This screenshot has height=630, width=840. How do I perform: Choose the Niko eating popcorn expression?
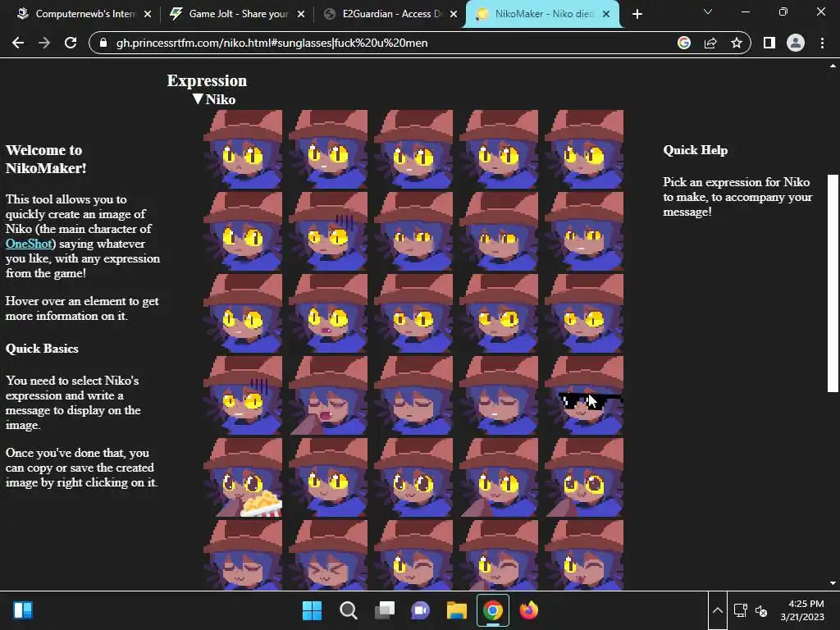tap(243, 478)
